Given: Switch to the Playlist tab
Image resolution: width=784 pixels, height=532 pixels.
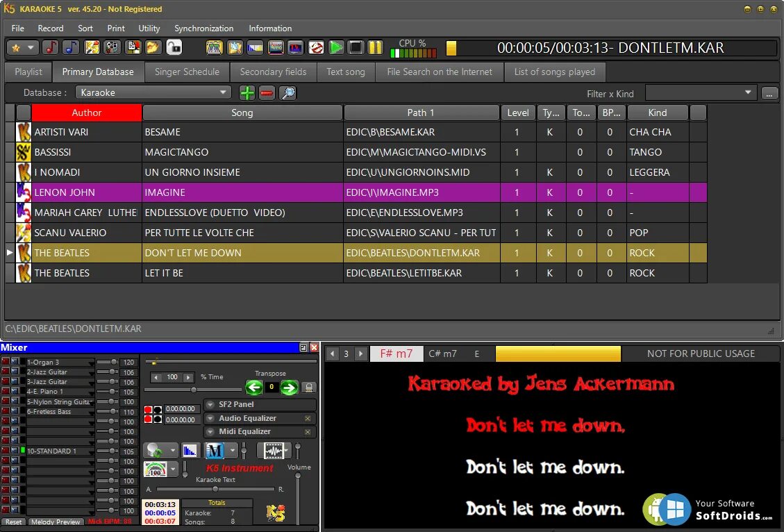Looking at the screenshot, I should (x=28, y=72).
